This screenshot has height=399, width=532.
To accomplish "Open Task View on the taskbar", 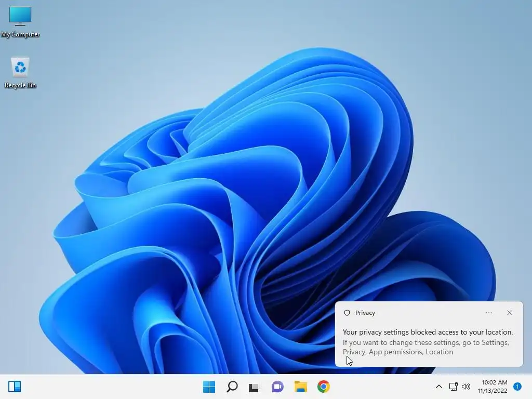I will pos(254,387).
